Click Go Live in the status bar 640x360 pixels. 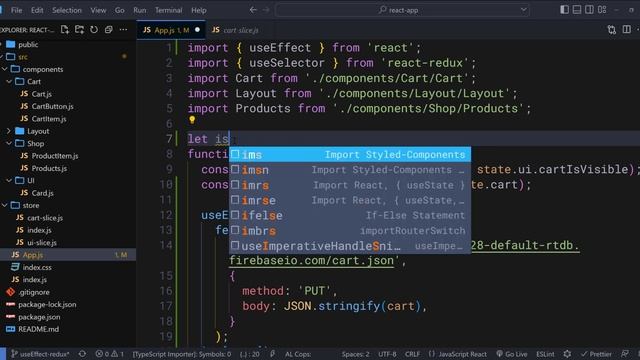point(512,354)
